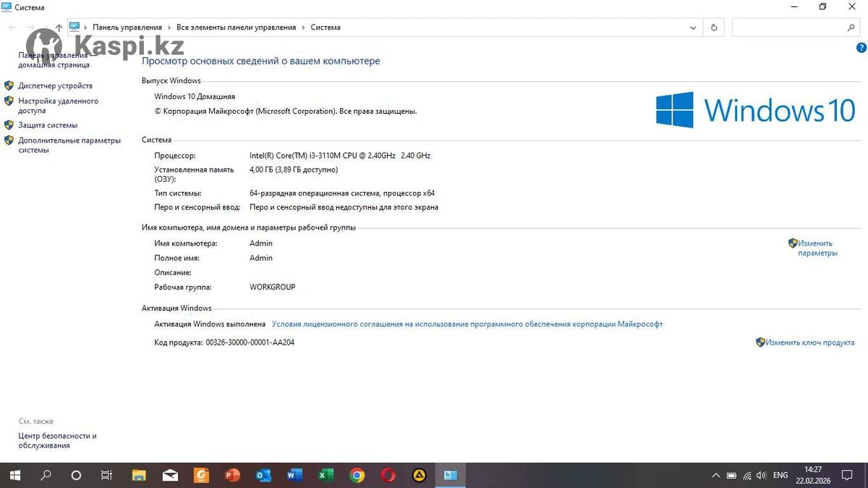Image resolution: width=868 pixels, height=488 pixels.
Task: Open PowerPoint from the taskbar
Action: (x=232, y=476)
